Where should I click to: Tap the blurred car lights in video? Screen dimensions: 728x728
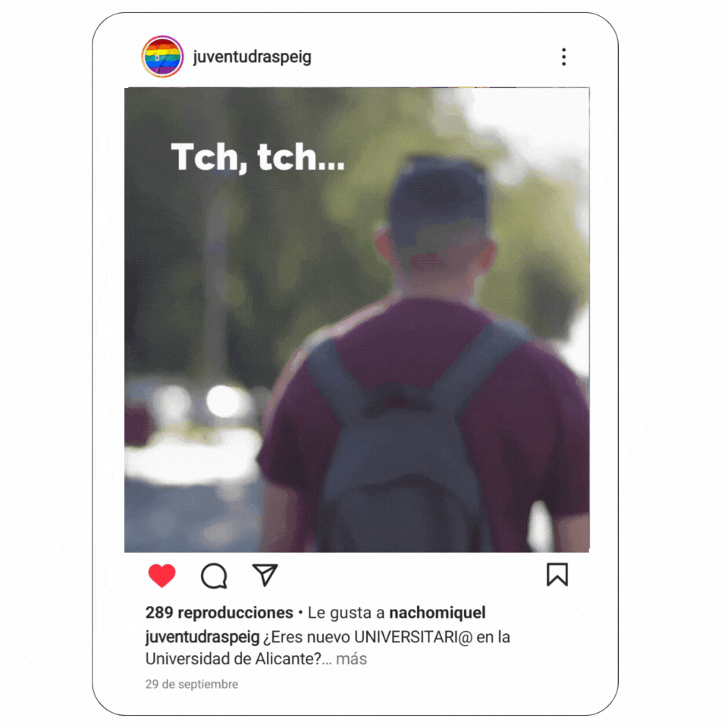coord(200,402)
